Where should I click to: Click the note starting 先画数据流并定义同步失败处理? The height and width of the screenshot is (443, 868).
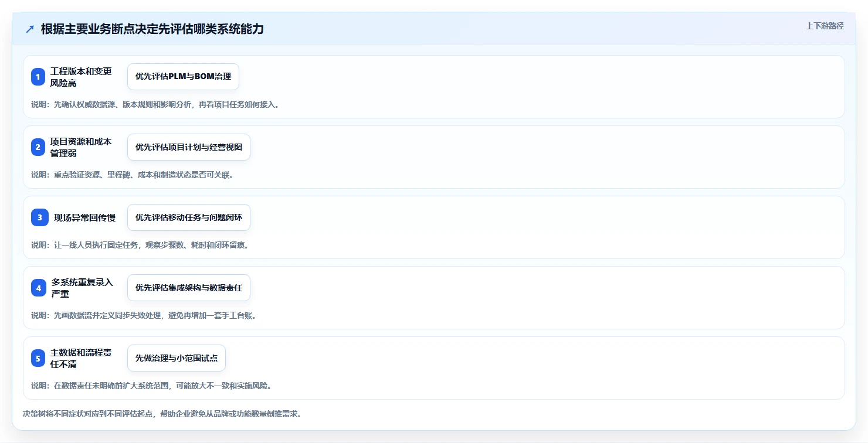(144, 315)
